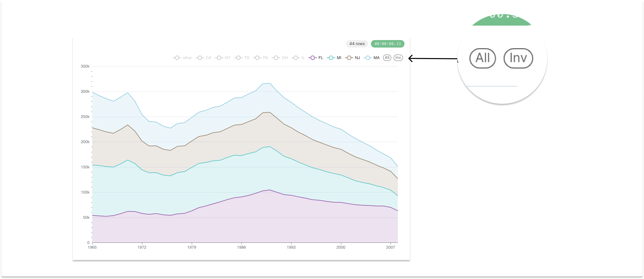Image resolution: width=644 pixels, height=279 pixels.
Task: Click the green query time badge
Action: pyautogui.click(x=387, y=44)
